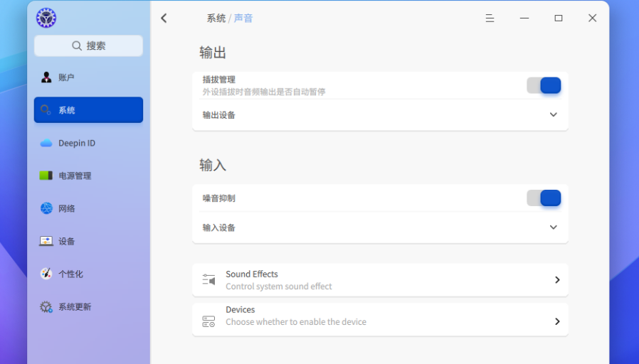Maximize the settings window
Screen dimensions: 639x364
click(x=559, y=18)
